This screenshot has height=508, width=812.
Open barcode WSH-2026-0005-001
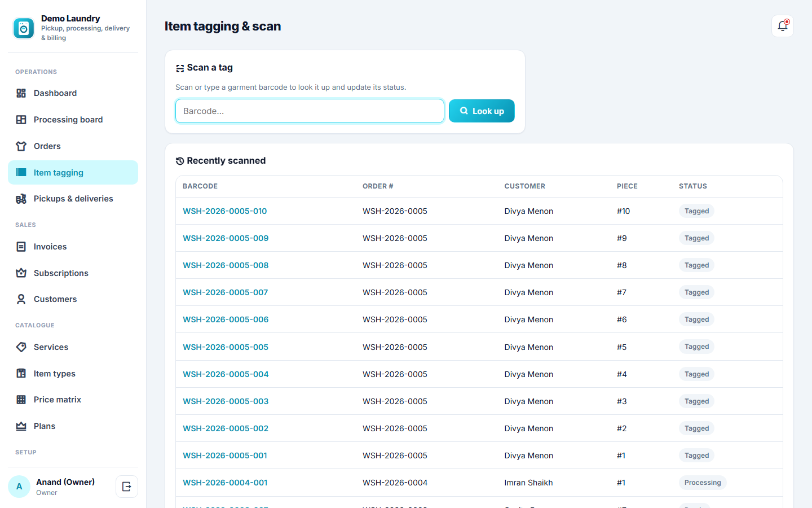tap(225, 456)
